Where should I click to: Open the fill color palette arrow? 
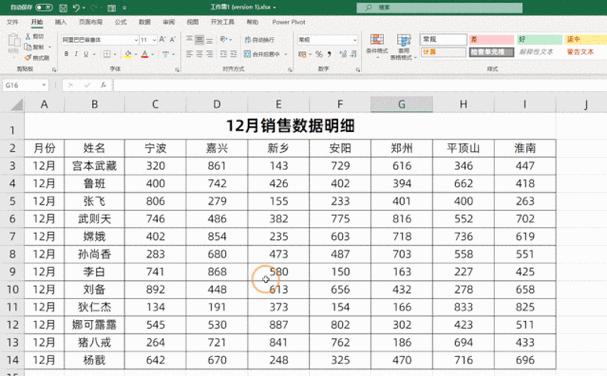click(x=135, y=54)
